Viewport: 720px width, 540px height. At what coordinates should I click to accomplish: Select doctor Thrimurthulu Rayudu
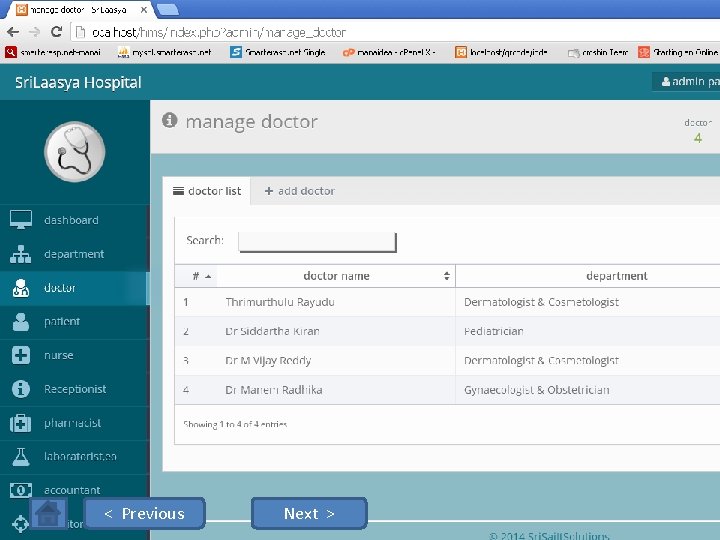(x=280, y=302)
